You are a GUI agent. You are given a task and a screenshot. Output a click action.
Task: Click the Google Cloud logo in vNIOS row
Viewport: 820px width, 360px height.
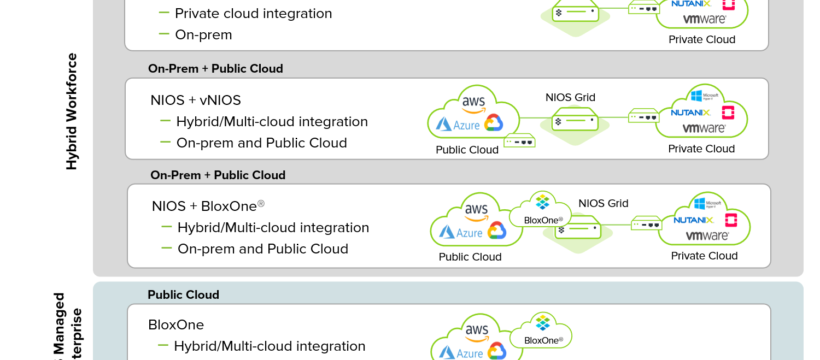click(x=494, y=123)
